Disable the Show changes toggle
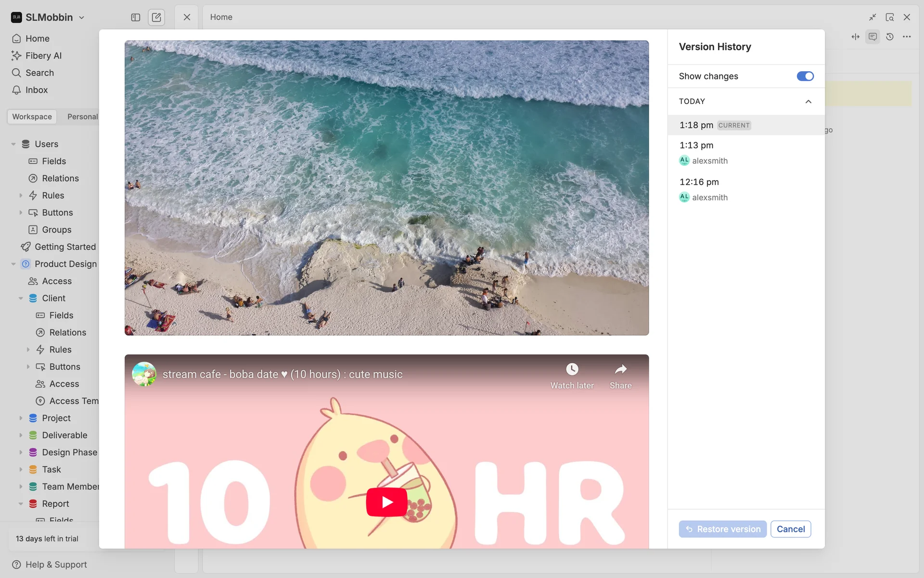The width and height of the screenshot is (924, 578). [x=805, y=76]
